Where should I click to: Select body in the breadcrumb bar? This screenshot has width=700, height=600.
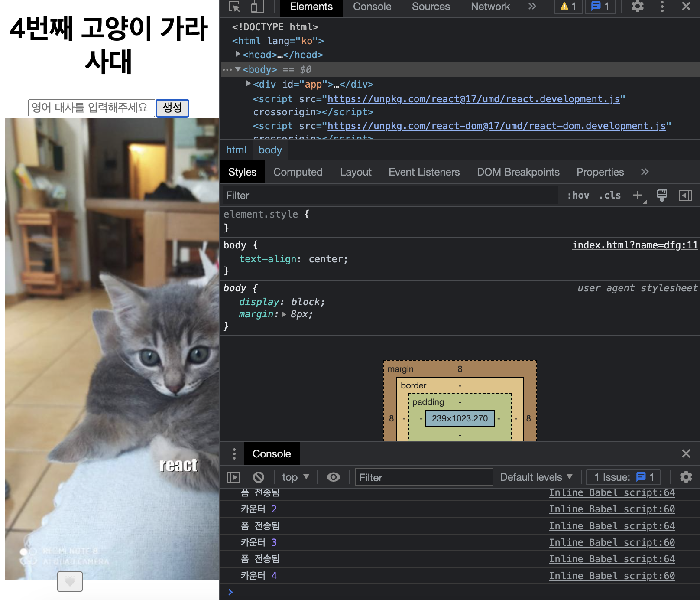click(x=270, y=150)
